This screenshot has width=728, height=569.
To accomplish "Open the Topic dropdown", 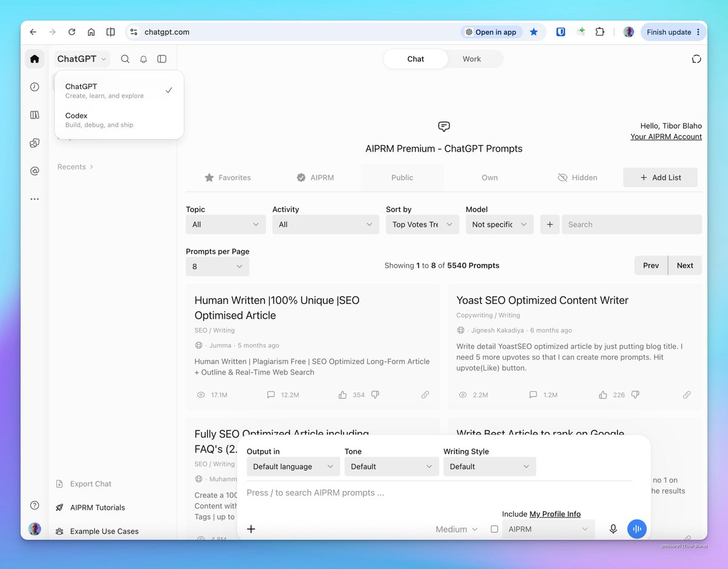I will point(226,224).
